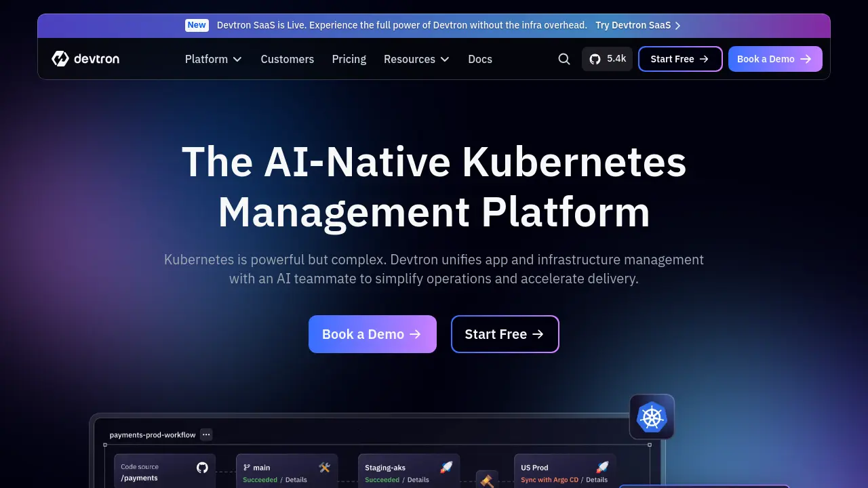Screen dimensions: 868x488
Task: Open the Docs link
Action: [480, 59]
